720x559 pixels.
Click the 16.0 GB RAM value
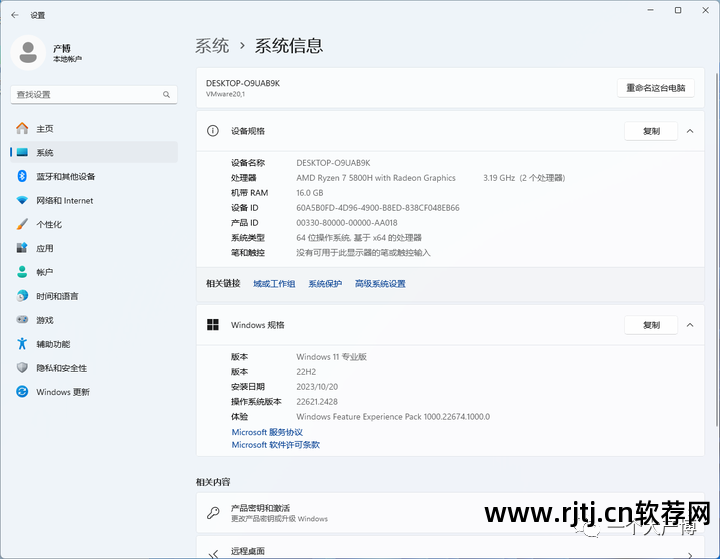pos(310,193)
